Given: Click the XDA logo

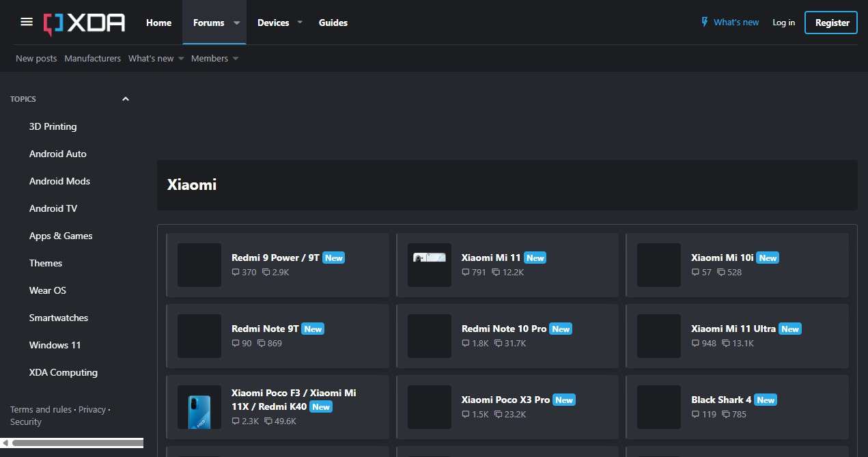Looking at the screenshot, I should click(x=85, y=23).
